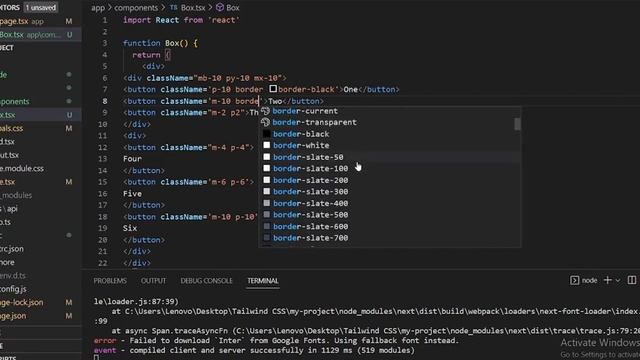
Task: Click the 'app' breadcrumb segment
Action: pos(98,8)
